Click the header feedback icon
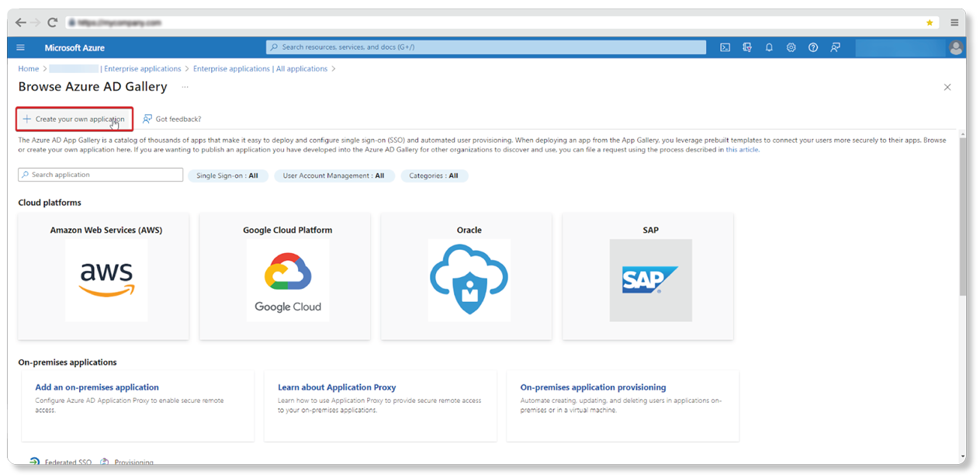Screen dimensions: 980x475 (835, 47)
